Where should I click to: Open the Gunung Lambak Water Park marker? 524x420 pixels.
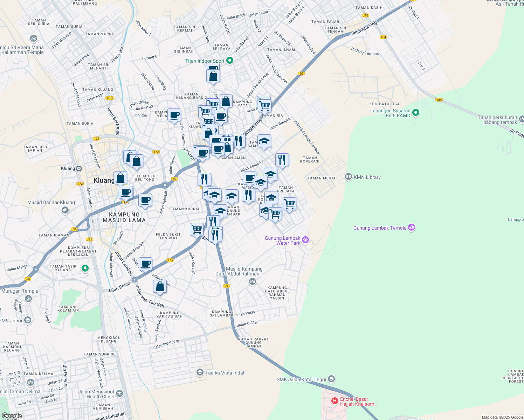click(x=305, y=240)
